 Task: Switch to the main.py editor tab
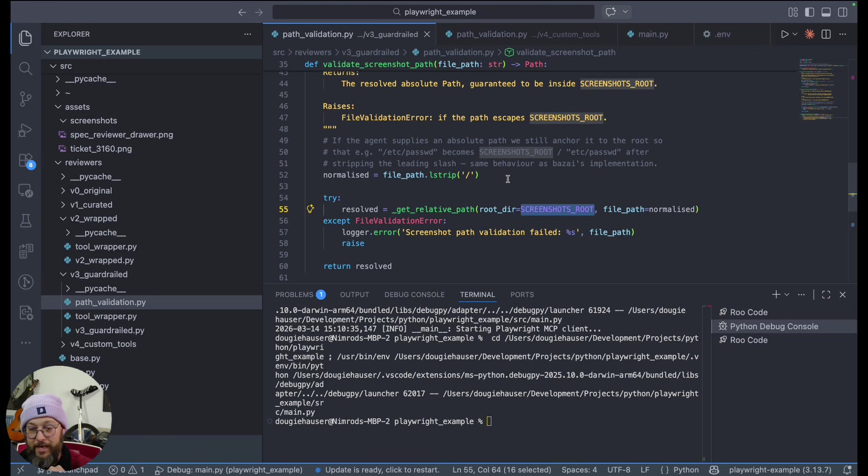tap(654, 34)
